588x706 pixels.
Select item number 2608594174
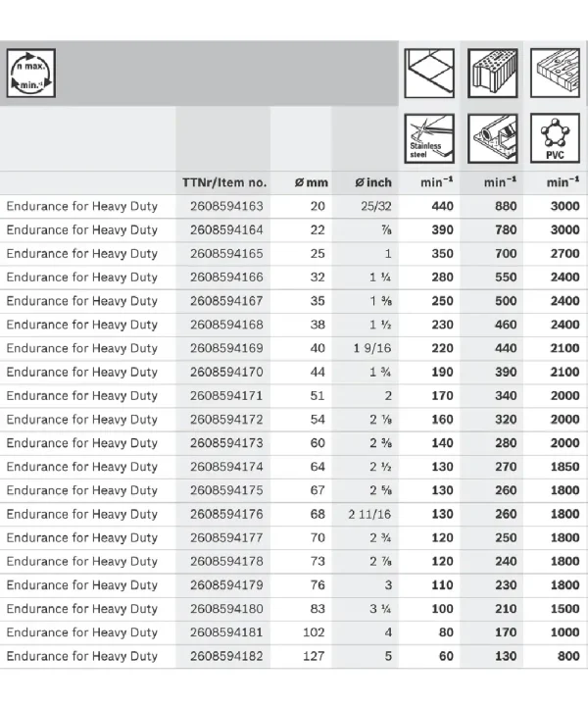click(x=226, y=467)
